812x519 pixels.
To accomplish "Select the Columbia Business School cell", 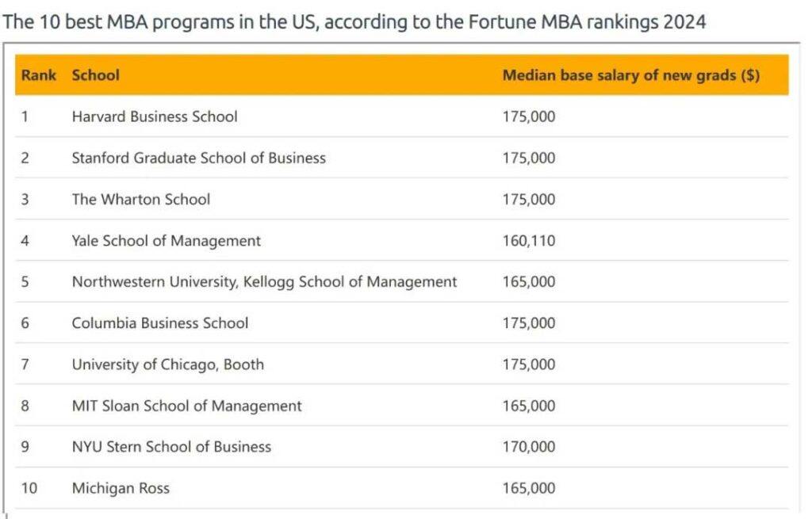I will point(159,322).
